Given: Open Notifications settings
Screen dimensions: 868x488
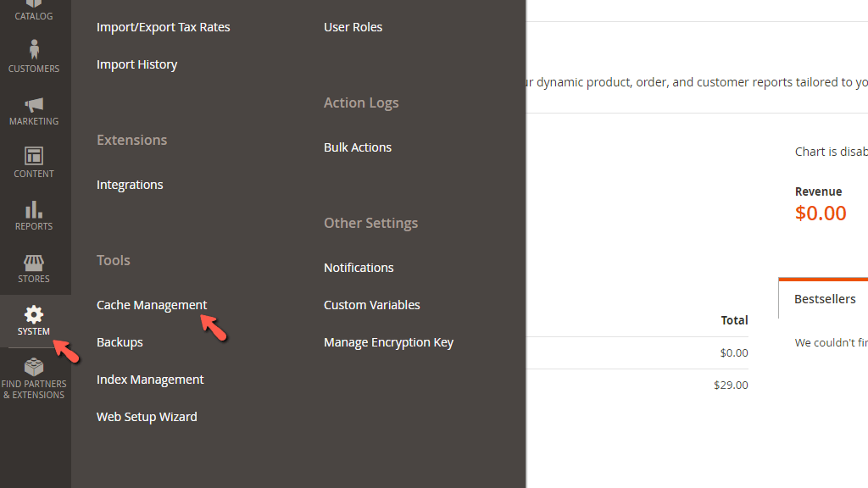Looking at the screenshot, I should (x=359, y=267).
